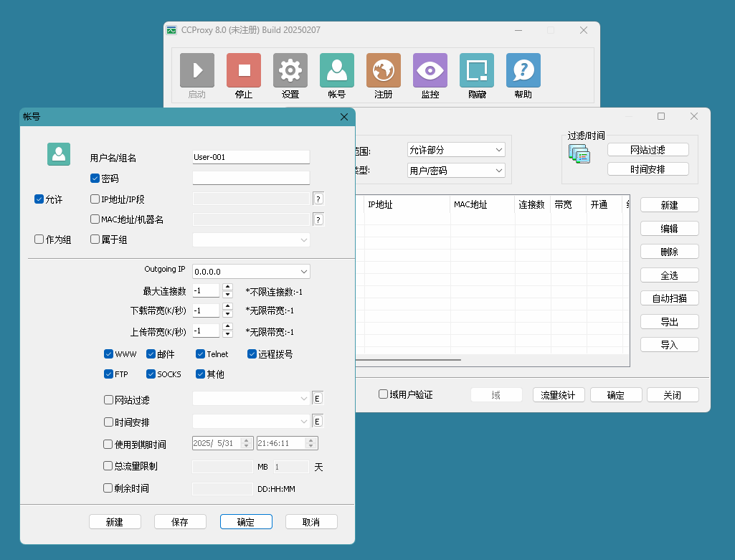
Task: Click the ? help button beside MAC地址 field
Action: tap(318, 219)
